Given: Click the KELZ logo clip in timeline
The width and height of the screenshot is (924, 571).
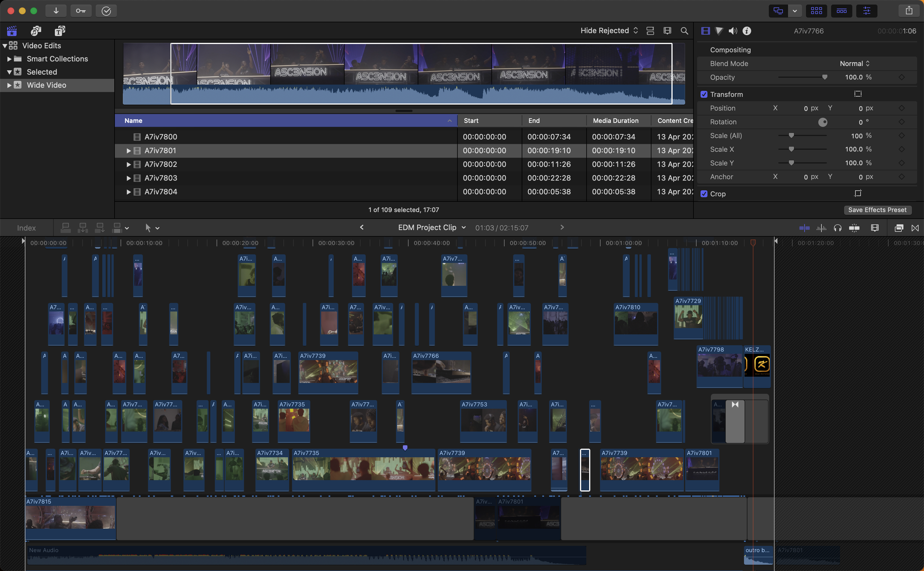Looking at the screenshot, I should 757,366.
